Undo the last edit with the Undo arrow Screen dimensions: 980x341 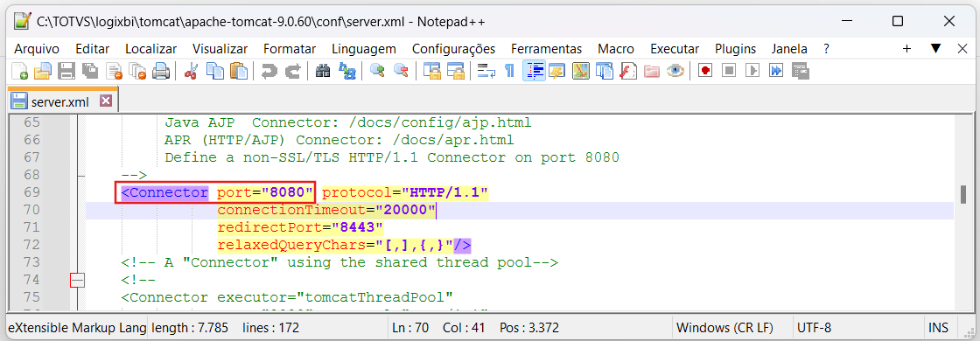269,71
